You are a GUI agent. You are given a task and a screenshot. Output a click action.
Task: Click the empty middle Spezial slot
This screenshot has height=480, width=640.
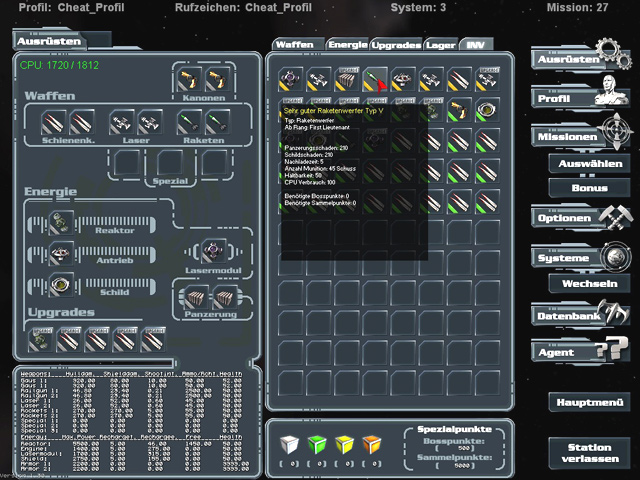coord(170,163)
